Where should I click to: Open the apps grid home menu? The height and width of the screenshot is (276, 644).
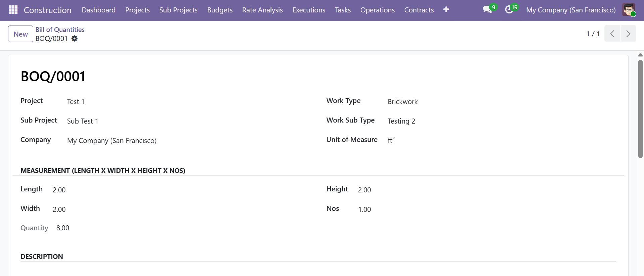click(13, 10)
